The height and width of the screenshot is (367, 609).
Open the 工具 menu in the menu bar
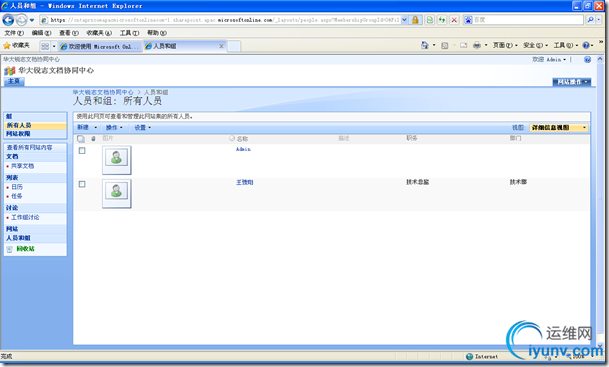pyautogui.click(x=129, y=33)
